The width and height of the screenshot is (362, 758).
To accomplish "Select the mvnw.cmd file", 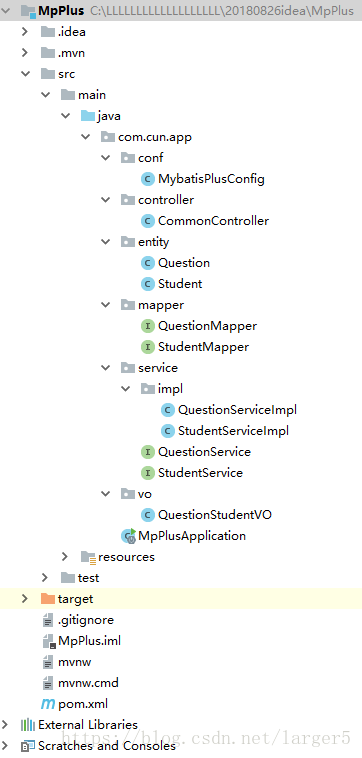I will point(88,683).
